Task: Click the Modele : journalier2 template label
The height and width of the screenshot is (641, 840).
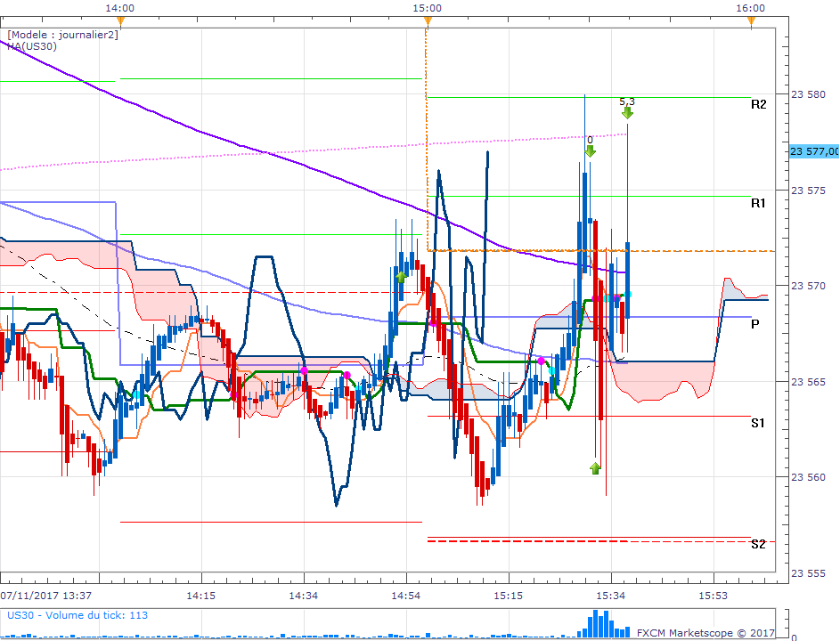Action: coord(62,35)
